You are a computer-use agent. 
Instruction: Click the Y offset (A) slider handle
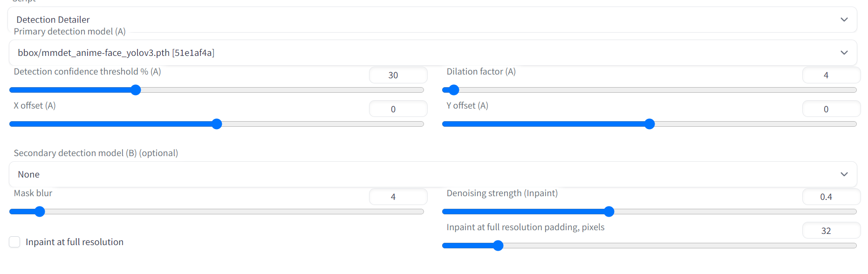[649, 124]
